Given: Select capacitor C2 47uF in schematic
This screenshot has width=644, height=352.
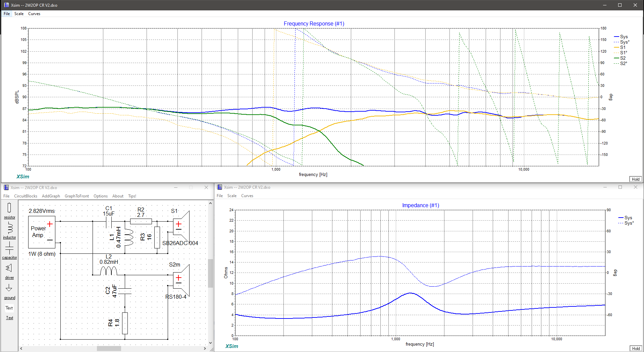Looking at the screenshot, I should [x=125, y=291].
